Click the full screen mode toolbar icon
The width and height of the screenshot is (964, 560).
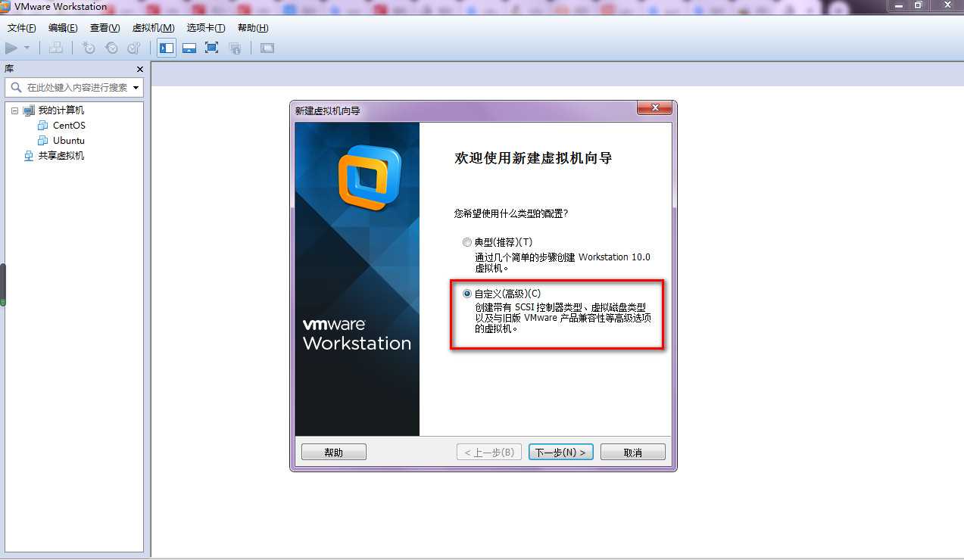pos(212,48)
